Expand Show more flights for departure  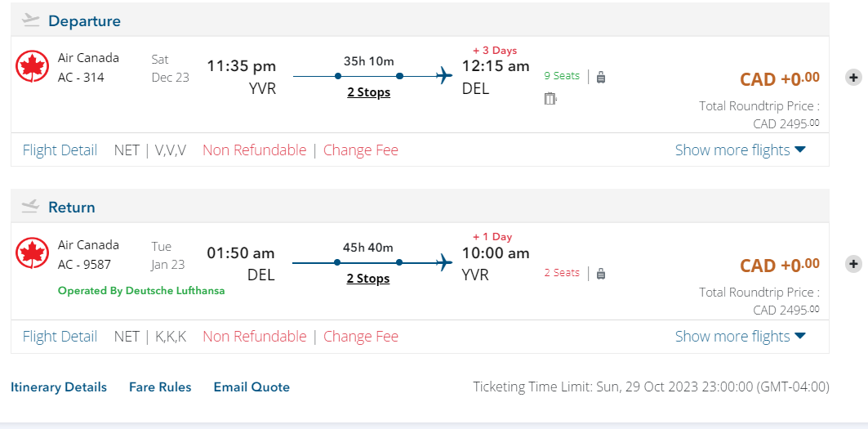coord(740,150)
